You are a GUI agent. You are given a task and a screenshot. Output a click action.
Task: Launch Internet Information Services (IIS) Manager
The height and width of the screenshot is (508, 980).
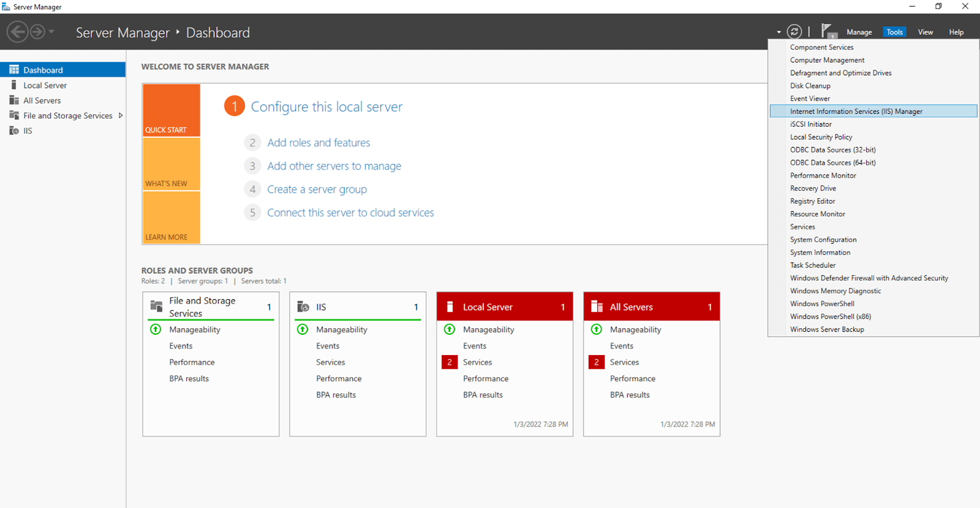[873, 111]
